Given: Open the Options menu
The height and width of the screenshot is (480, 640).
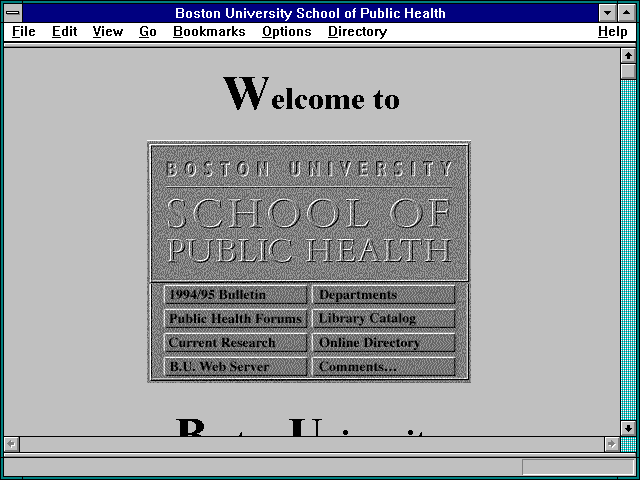Looking at the screenshot, I should point(287,32).
